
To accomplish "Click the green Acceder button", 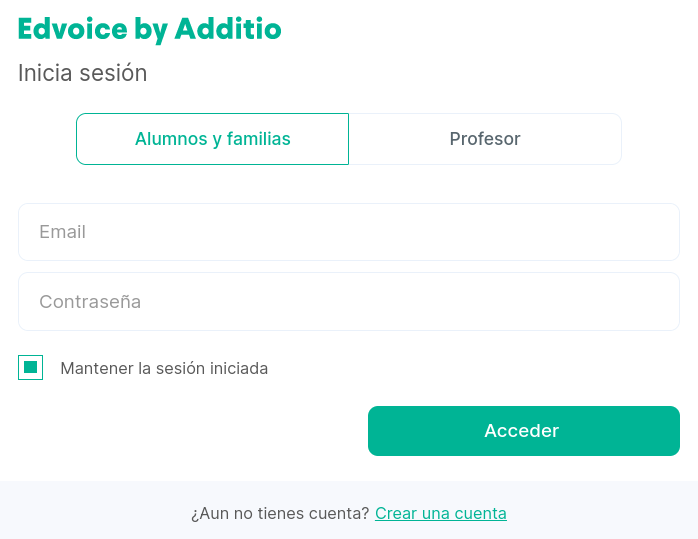I will (524, 431).
